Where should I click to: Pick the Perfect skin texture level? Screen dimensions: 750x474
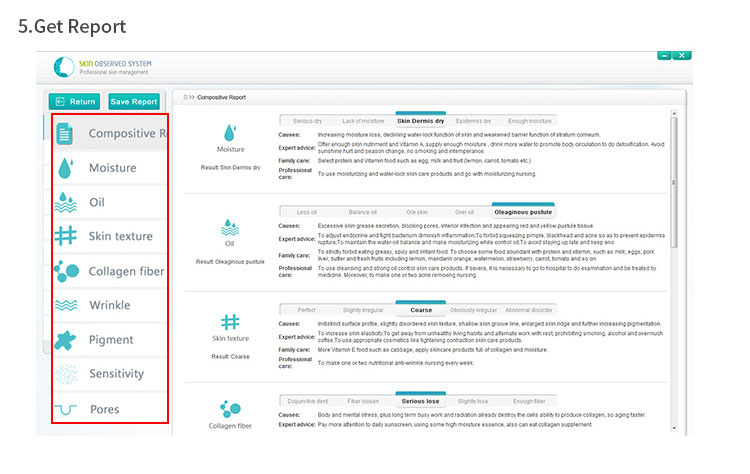306,309
